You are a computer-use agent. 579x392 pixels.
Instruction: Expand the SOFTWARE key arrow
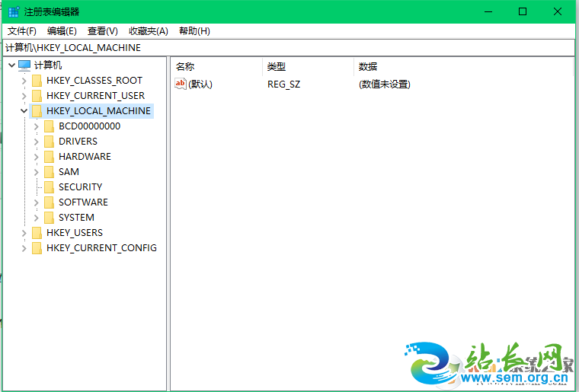tap(37, 202)
